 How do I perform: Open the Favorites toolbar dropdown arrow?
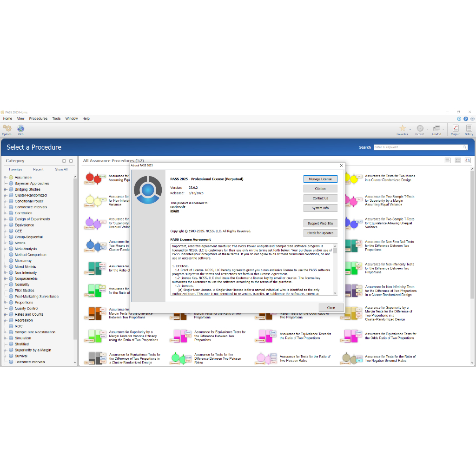click(410, 130)
